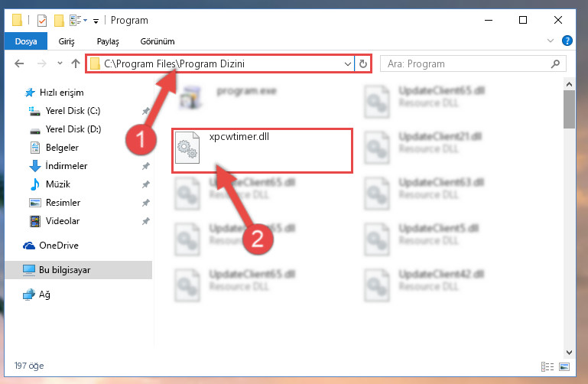Open the Help question mark icon

pos(567,41)
